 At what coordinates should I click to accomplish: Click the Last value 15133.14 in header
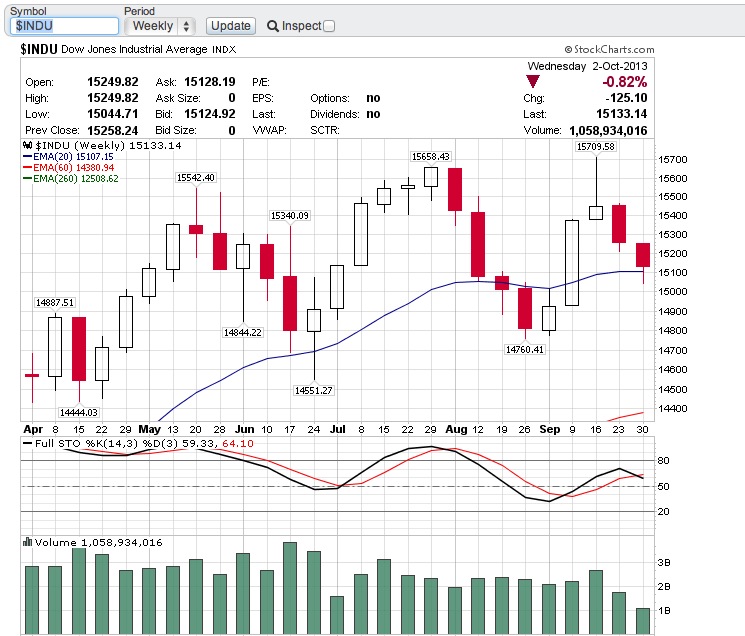(621, 114)
